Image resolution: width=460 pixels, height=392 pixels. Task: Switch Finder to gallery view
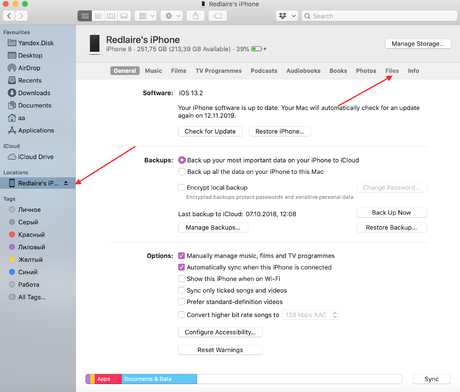tap(124, 16)
